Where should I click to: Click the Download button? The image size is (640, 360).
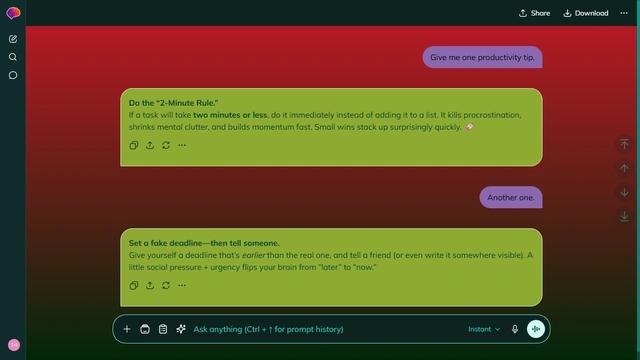pyautogui.click(x=585, y=13)
